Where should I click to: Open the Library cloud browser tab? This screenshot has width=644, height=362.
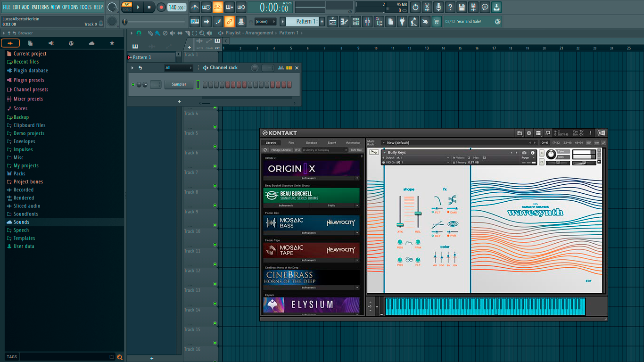coord(91,43)
